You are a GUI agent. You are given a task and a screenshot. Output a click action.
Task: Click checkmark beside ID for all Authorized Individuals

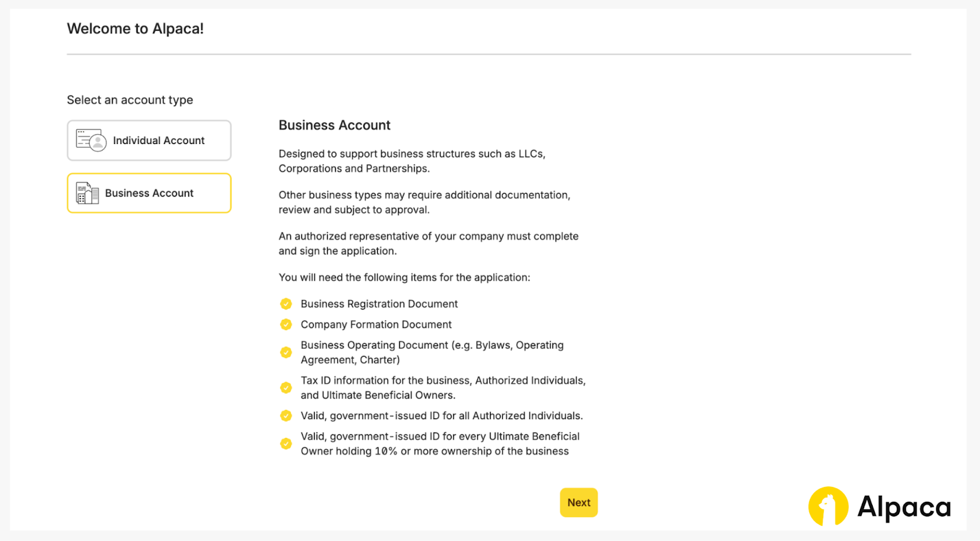286,416
